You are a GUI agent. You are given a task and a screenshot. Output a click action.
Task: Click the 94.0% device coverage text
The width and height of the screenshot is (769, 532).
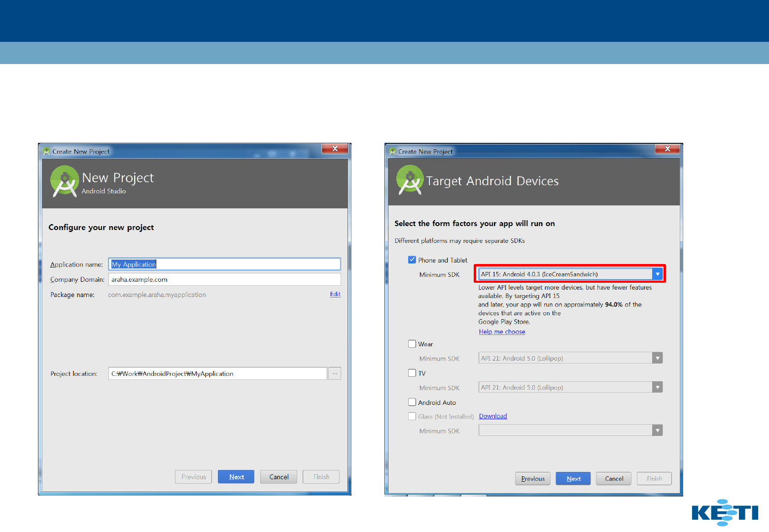pos(614,304)
